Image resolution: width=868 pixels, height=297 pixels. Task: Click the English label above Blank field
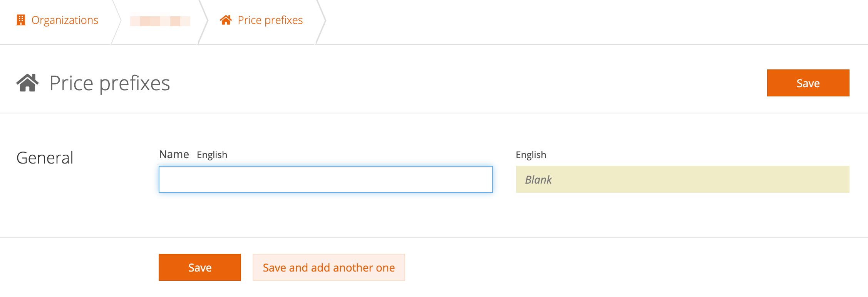(x=531, y=155)
